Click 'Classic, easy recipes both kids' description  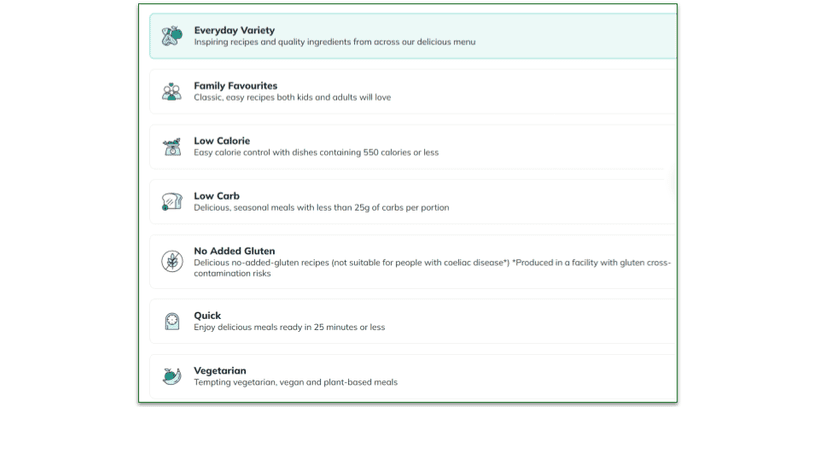click(x=292, y=97)
